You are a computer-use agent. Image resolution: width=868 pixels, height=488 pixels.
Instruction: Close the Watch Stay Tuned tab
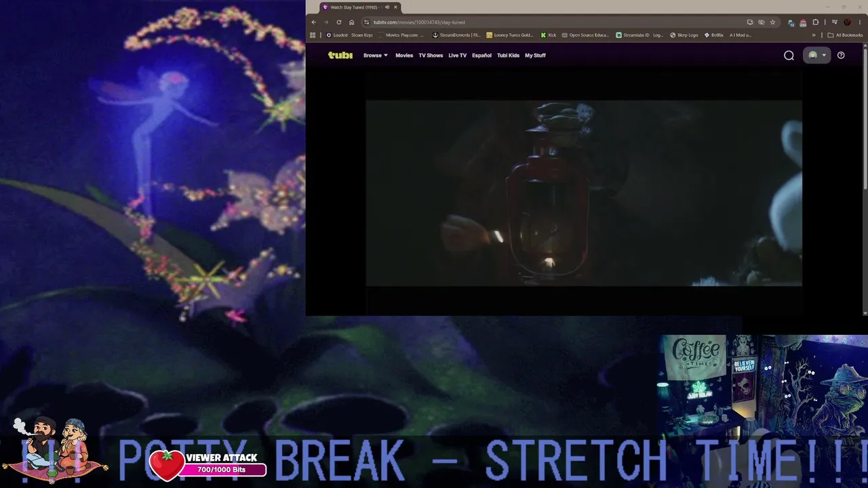[395, 7]
